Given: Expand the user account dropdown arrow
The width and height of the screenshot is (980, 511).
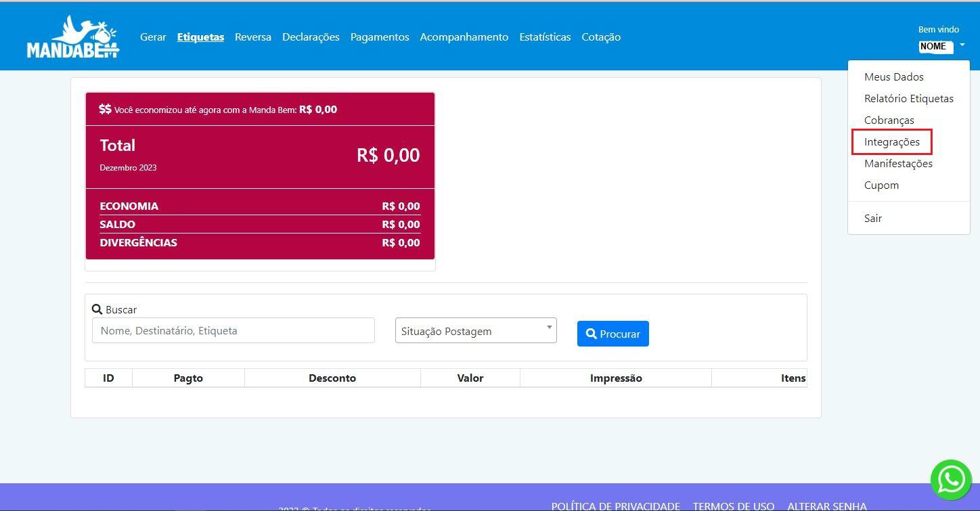Looking at the screenshot, I should tap(962, 45).
